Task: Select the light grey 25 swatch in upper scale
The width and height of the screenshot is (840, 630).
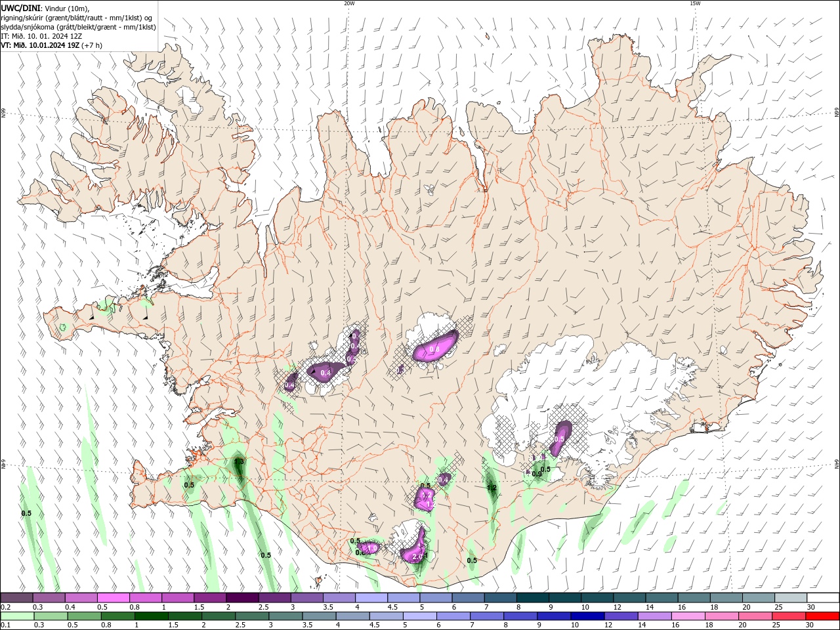Action: [x=791, y=598]
